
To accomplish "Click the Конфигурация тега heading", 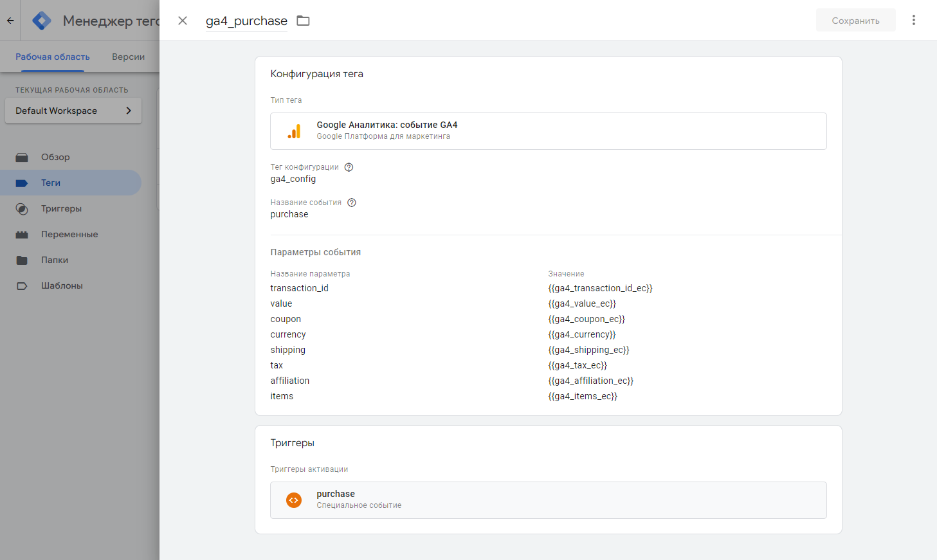I will click(x=317, y=74).
